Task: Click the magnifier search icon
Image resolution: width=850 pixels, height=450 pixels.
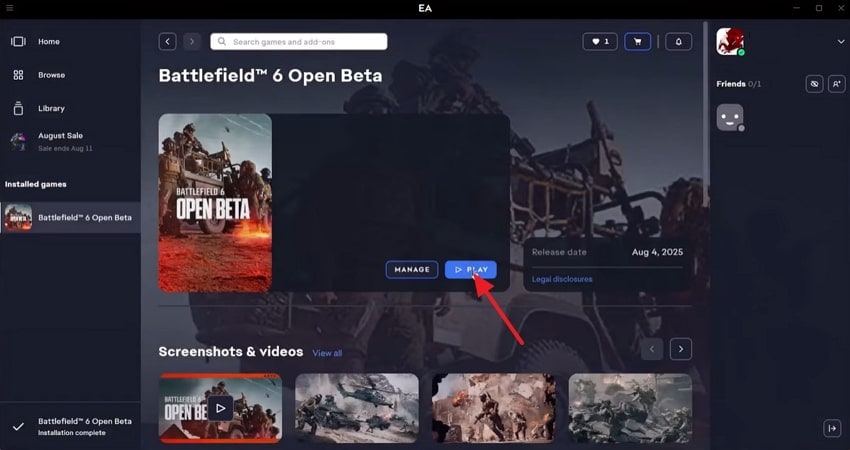Action: 222,42
